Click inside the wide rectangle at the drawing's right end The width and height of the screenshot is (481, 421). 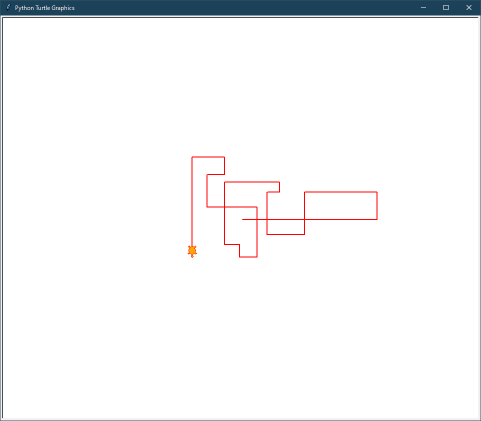[341, 206]
